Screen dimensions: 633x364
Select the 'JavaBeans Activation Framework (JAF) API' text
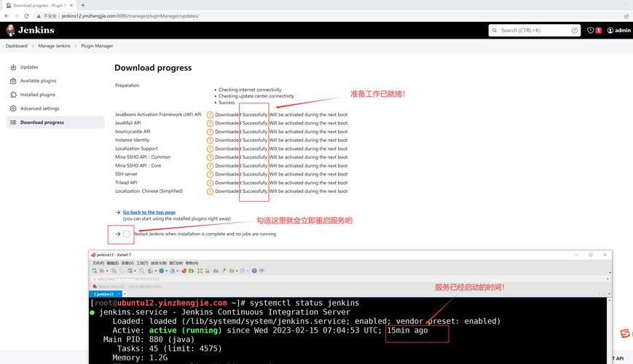point(158,114)
